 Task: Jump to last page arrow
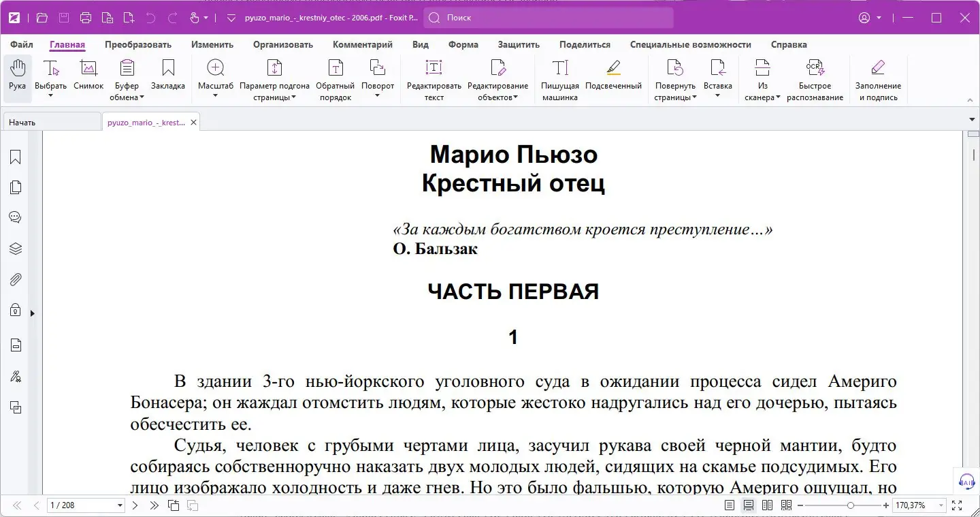[x=154, y=505]
